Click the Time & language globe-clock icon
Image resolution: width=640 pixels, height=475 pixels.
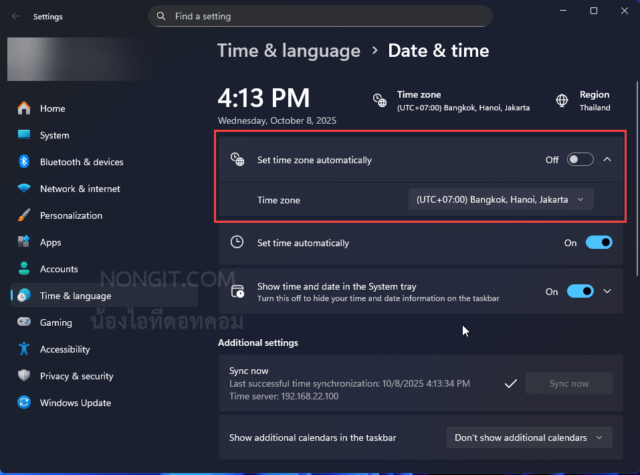click(x=24, y=295)
